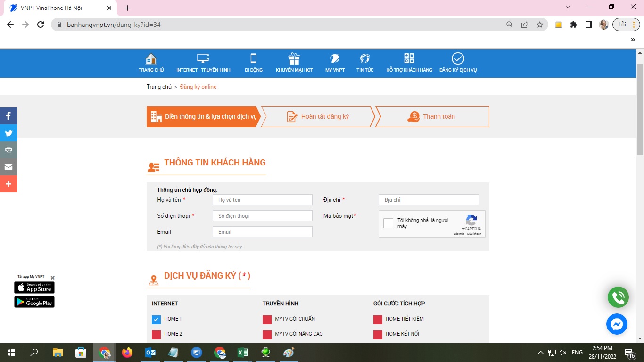Open browser zoom magnifier icon

[510, 25]
